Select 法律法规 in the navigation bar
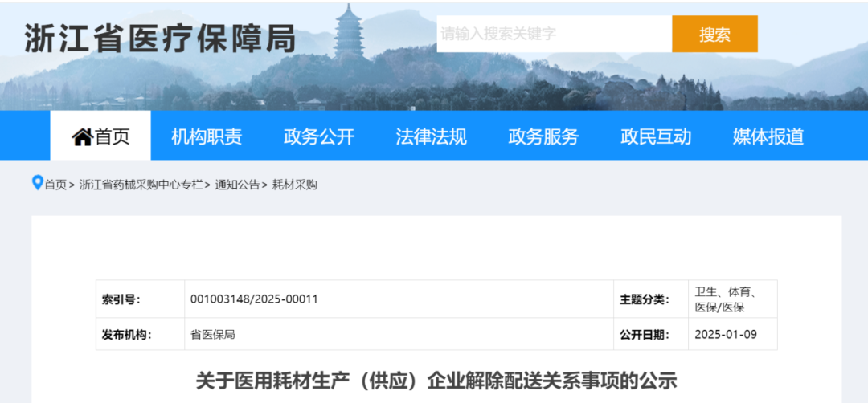868x403 pixels. [x=432, y=136]
